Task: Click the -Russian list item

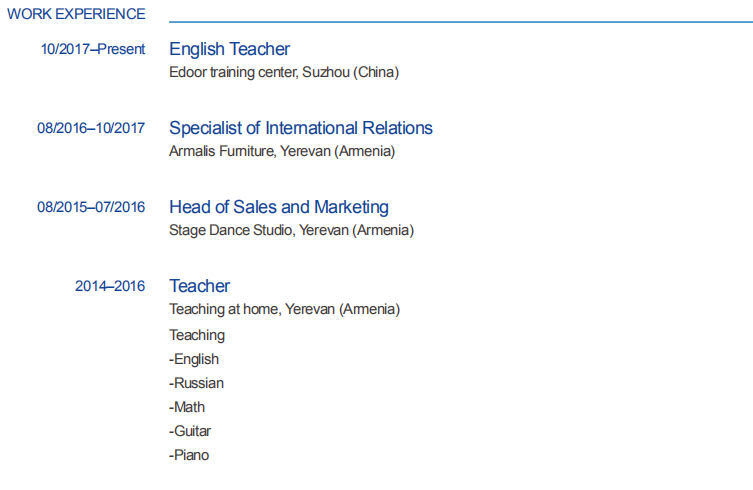Action: pos(196,383)
